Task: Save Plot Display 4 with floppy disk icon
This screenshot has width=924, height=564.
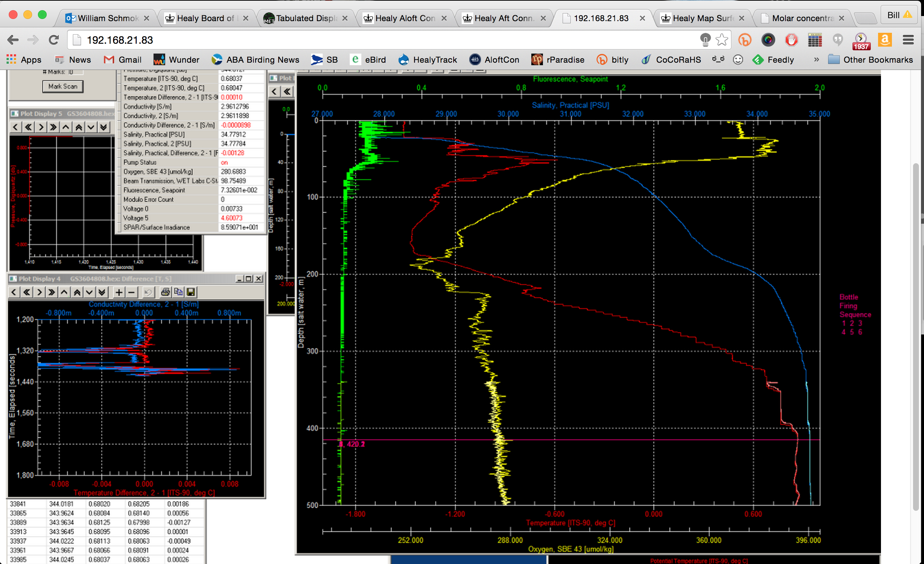Action: pos(191,292)
